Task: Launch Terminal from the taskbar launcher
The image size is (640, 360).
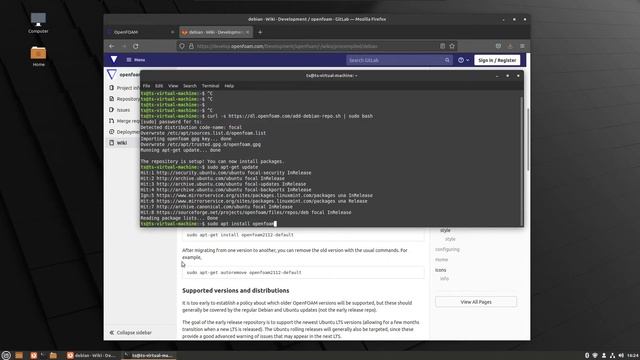Action: pyautogui.click(x=43, y=356)
